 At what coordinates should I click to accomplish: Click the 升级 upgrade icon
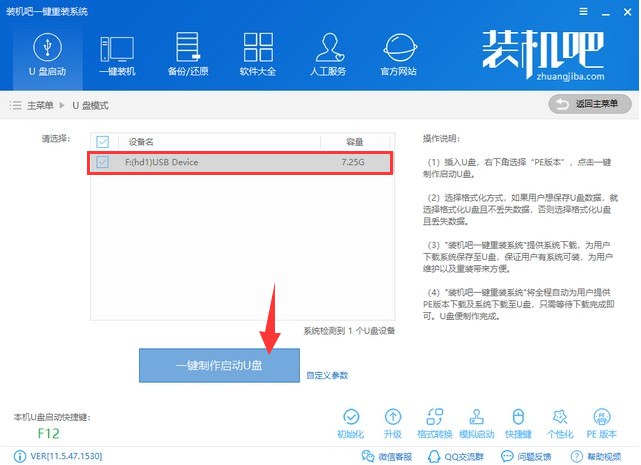coord(393,422)
